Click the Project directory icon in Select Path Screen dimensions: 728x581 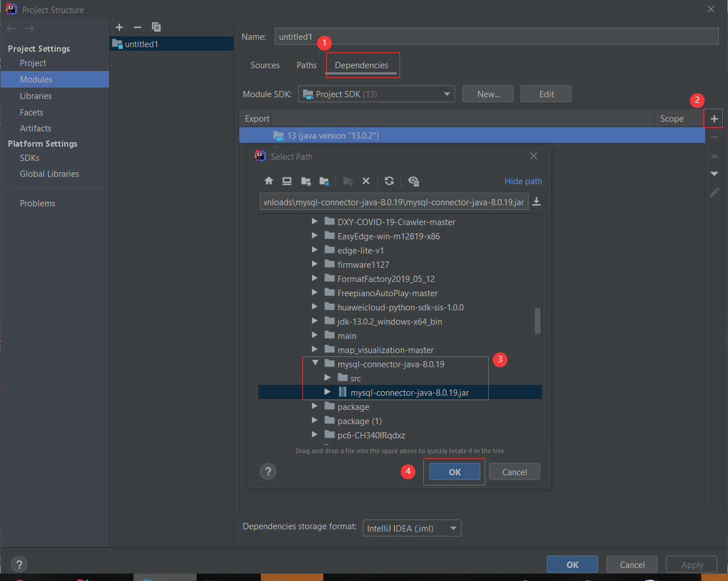(306, 181)
